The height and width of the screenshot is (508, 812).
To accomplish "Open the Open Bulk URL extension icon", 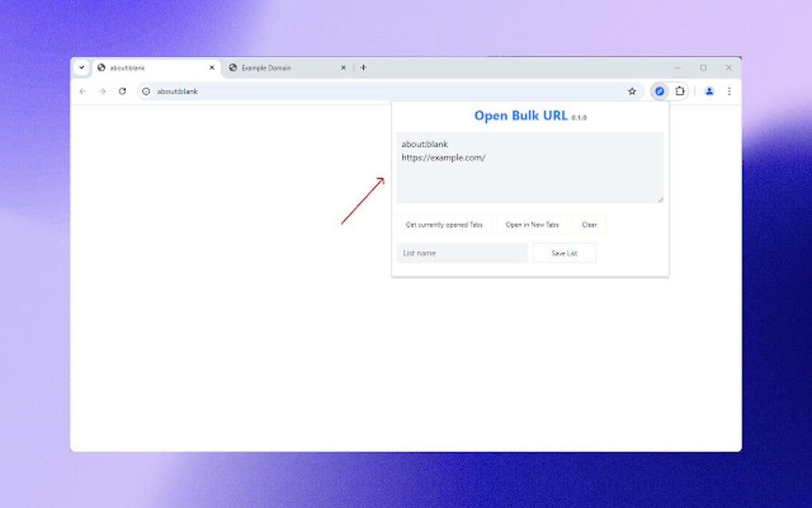I will coord(660,91).
